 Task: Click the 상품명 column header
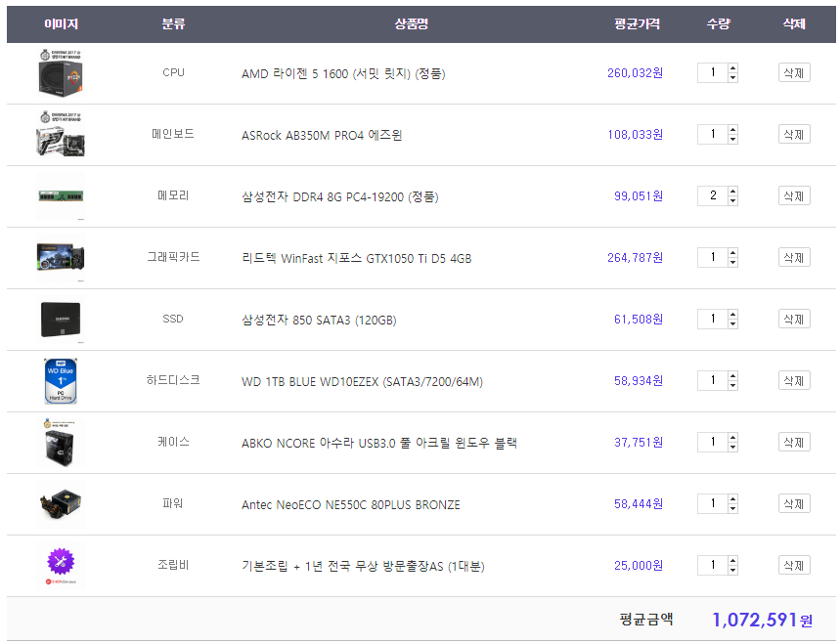(x=412, y=23)
